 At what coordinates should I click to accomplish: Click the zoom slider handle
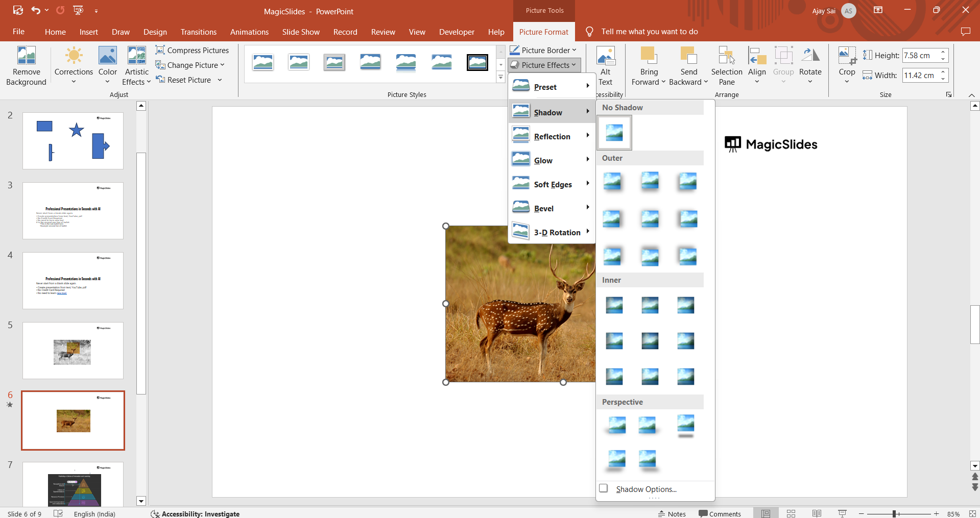tap(894, 514)
